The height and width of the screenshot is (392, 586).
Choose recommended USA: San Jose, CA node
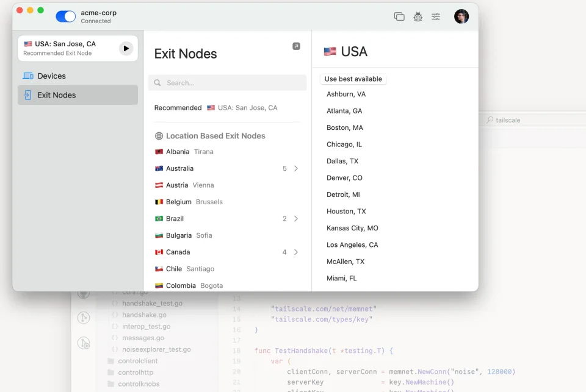point(242,107)
